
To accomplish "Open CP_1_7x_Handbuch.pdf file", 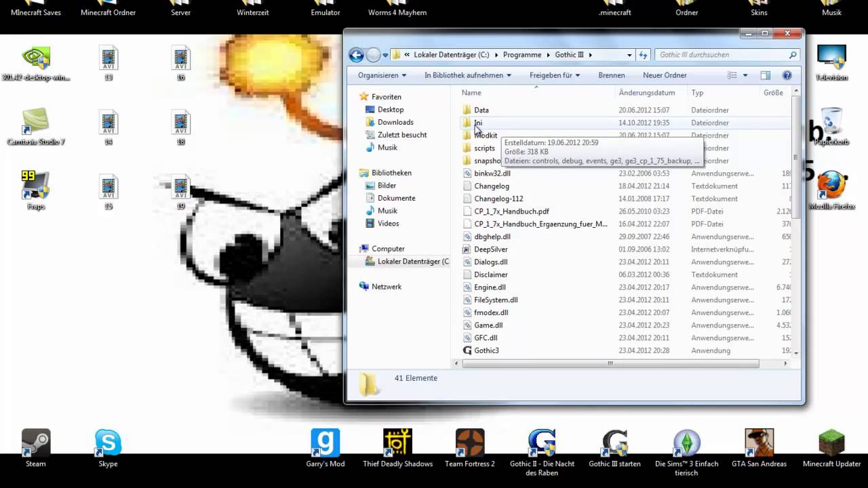I will click(511, 211).
